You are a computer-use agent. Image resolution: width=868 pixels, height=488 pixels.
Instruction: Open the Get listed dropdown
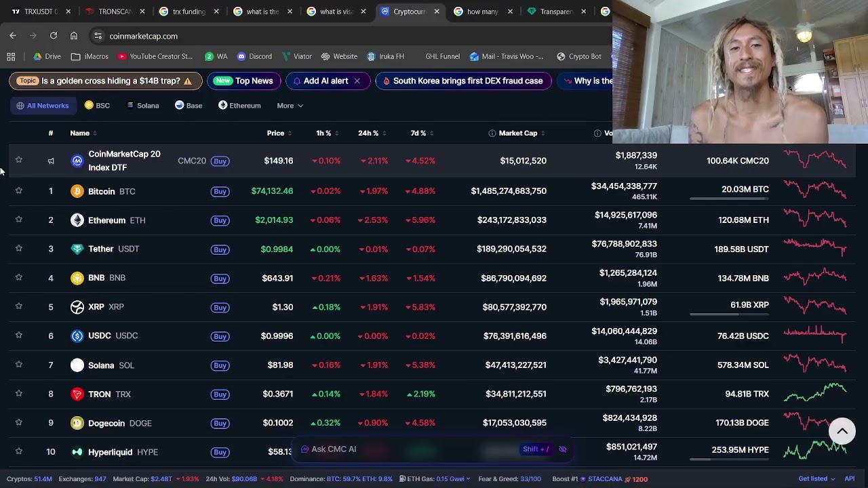click(x=816, y=479)
